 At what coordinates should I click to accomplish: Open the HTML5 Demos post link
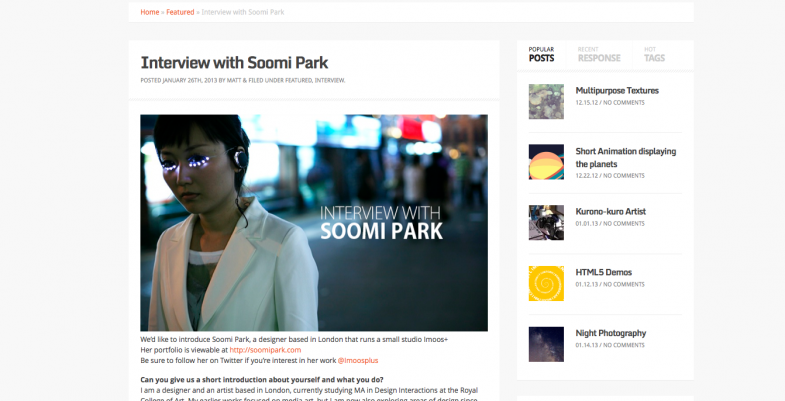pyautogui.click(x=603, y=272)
